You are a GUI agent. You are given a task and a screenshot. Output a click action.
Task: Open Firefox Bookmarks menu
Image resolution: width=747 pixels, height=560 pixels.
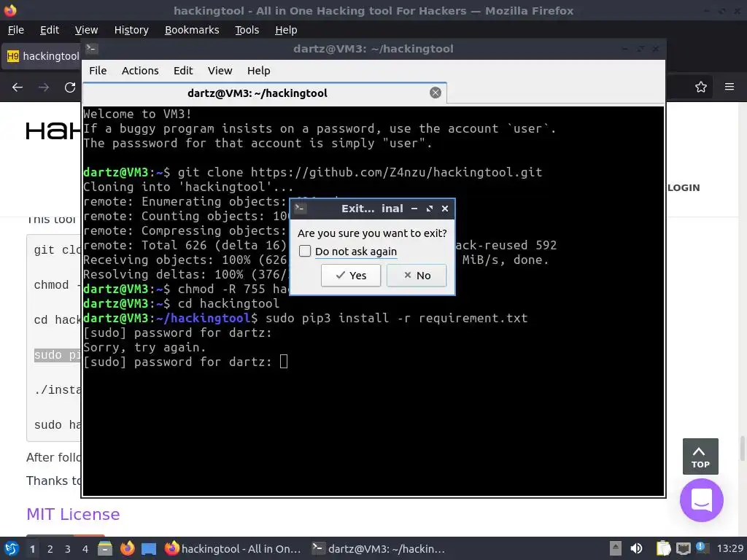[x=192, y=30]
